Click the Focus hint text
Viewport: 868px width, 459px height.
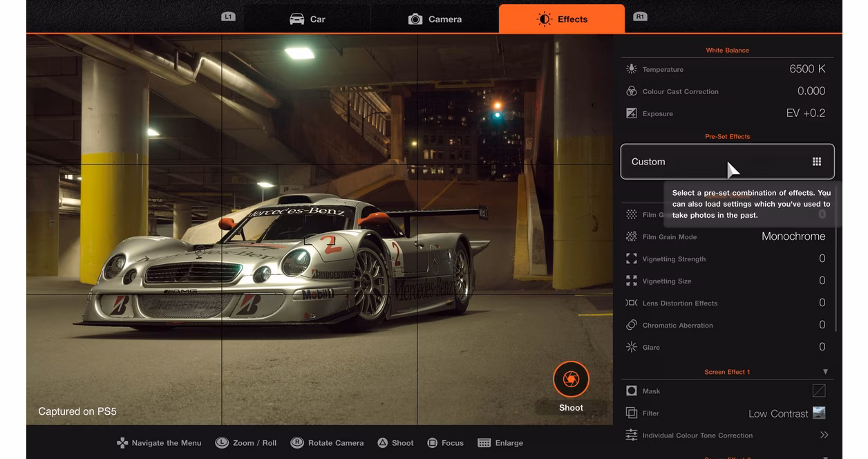point(453,443)
